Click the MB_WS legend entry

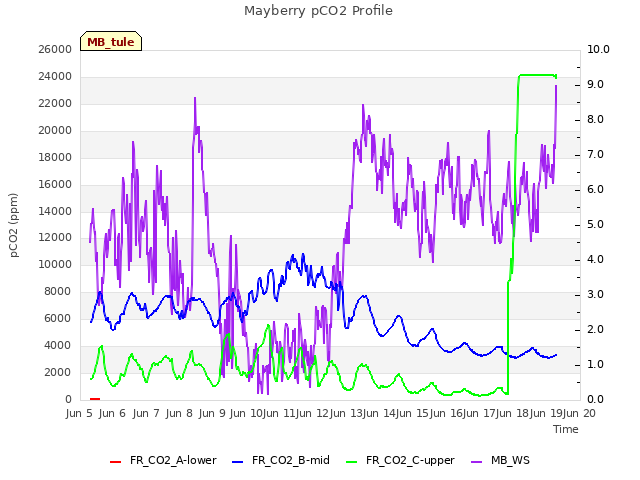[x=500, y=460]
